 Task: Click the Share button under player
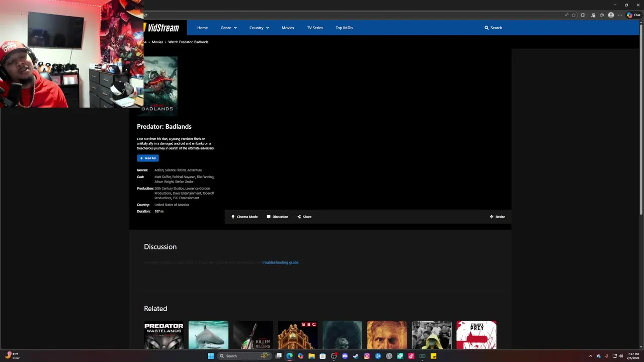(304, 217)
